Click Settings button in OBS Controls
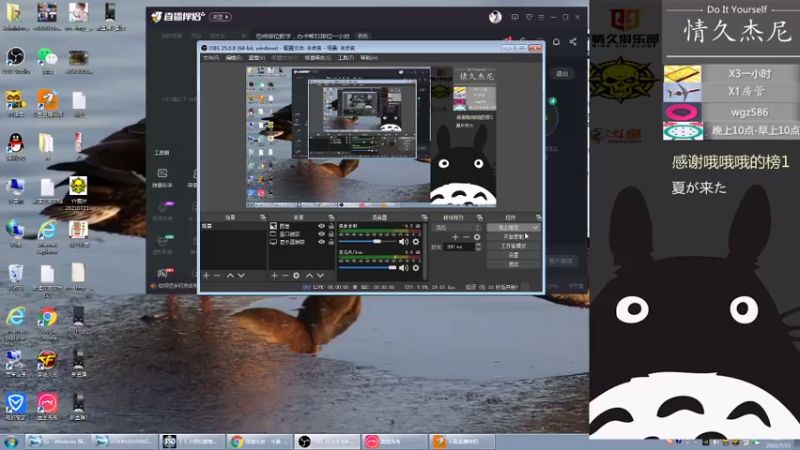 pyautogui.click(x=513, y=255)
